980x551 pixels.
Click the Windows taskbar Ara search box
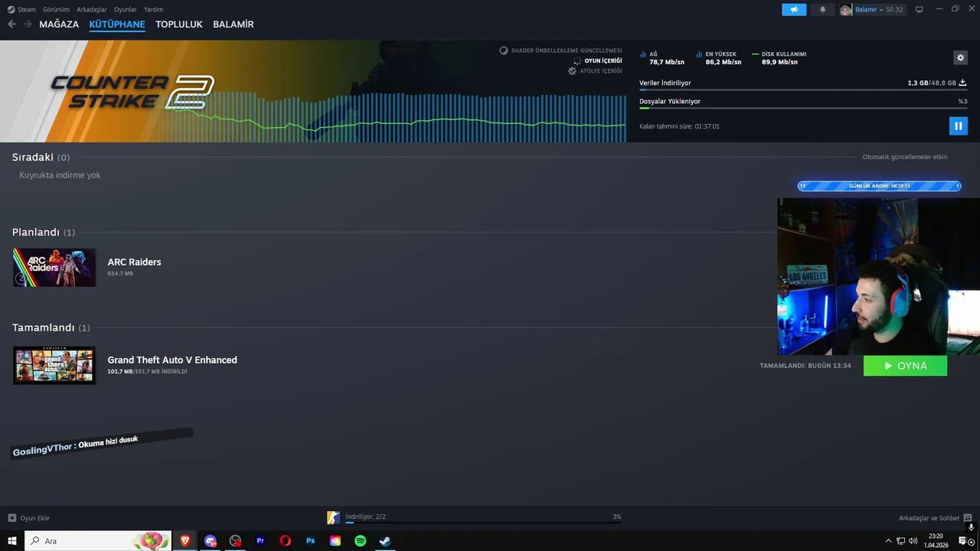[x=98, y=541]
